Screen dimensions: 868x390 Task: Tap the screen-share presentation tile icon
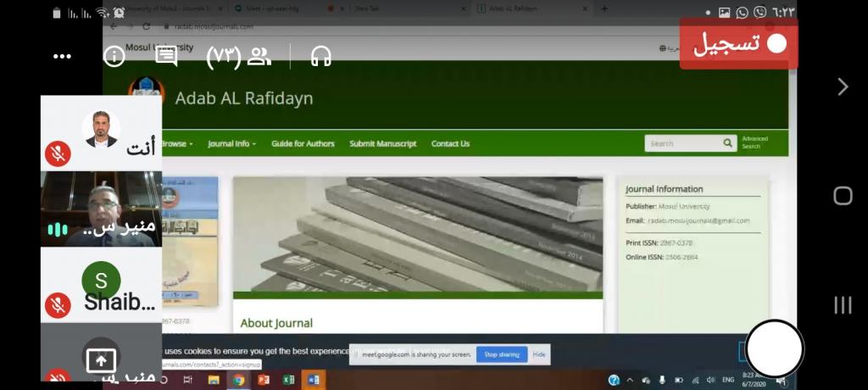[x=102, y=359]
